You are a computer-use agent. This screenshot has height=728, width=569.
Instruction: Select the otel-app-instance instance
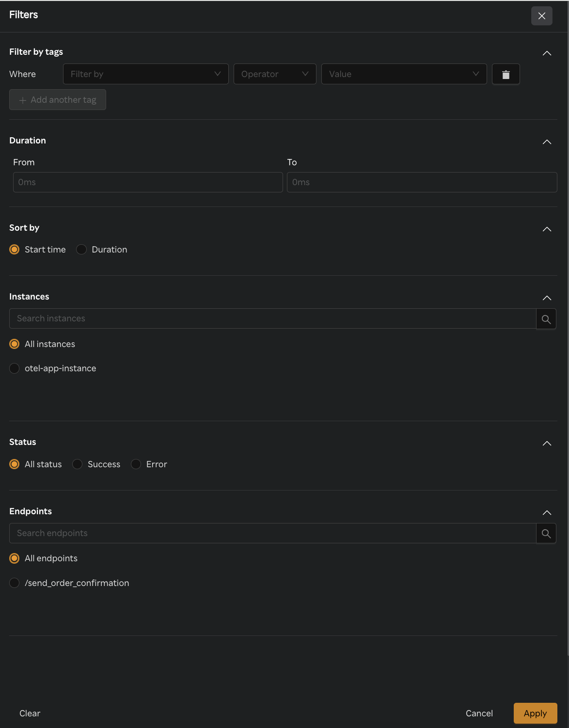[x=14, y=368]
